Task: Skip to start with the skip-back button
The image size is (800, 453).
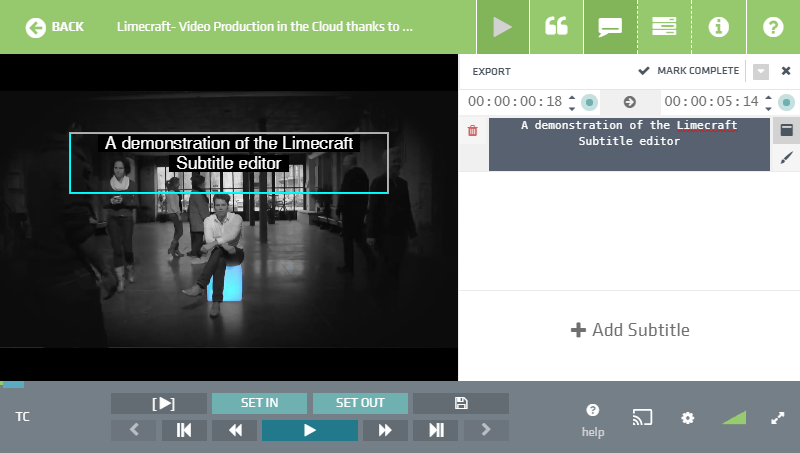Action: coord(184,430)
